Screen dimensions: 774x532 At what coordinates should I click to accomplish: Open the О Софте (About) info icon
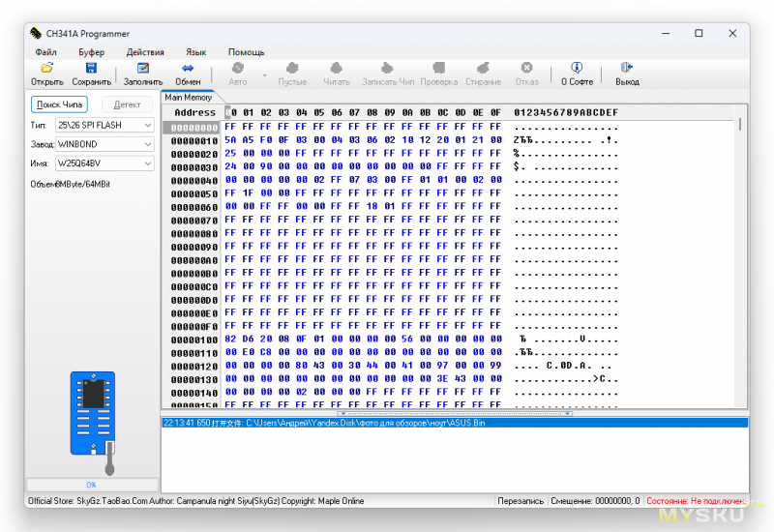click(577, 69)
